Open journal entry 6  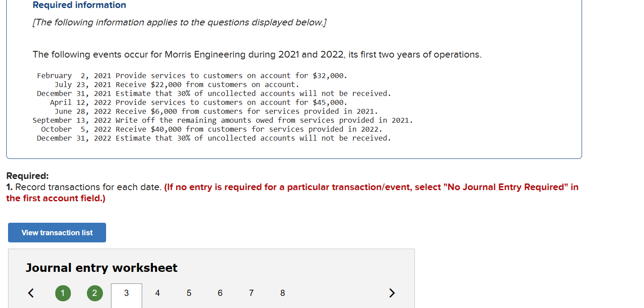(220, 293)
